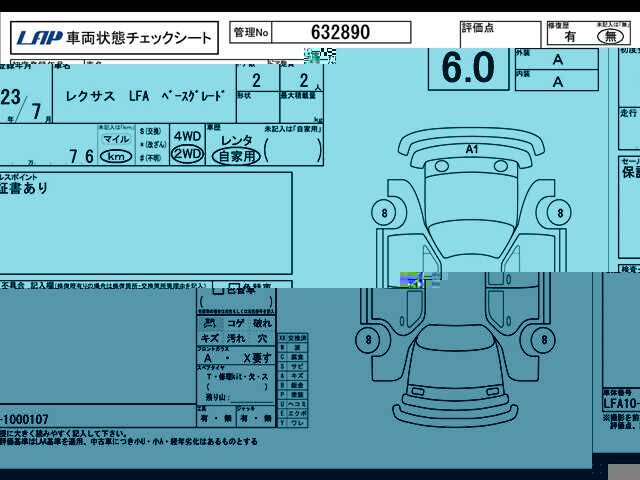Click the XX 交換済 legend row
640x480 pixels.
[x=293, y=338]
